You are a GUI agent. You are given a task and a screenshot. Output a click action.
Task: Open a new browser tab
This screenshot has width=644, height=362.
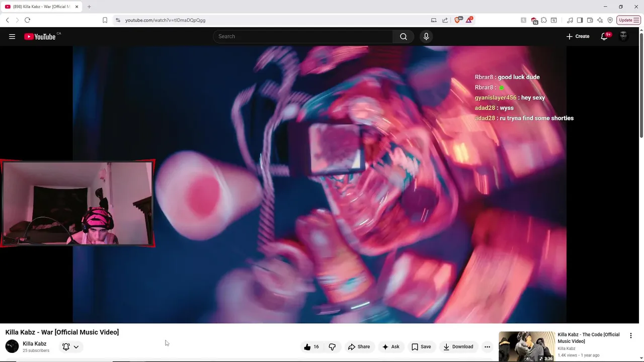pos(89,7)
